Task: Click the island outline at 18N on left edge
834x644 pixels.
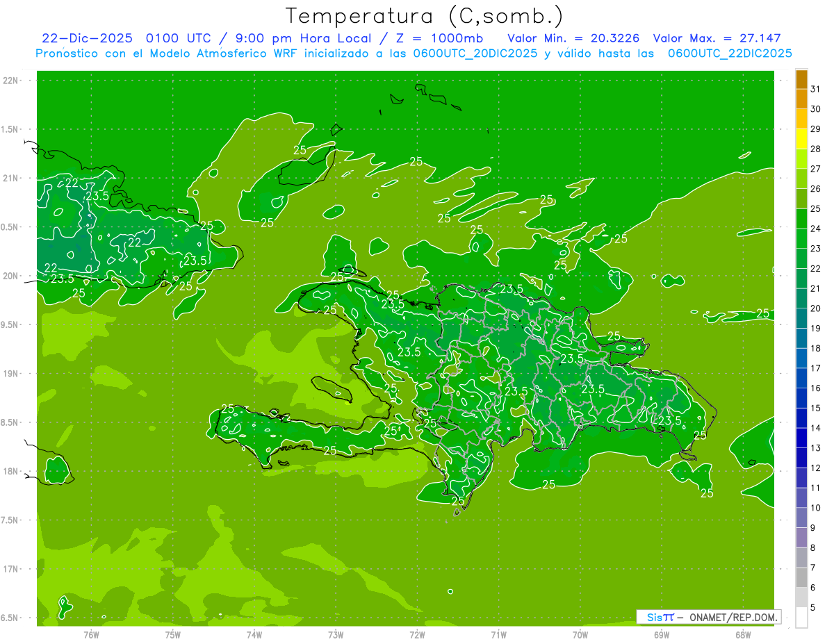Action: pyautogui.click(x=56, y=470)
